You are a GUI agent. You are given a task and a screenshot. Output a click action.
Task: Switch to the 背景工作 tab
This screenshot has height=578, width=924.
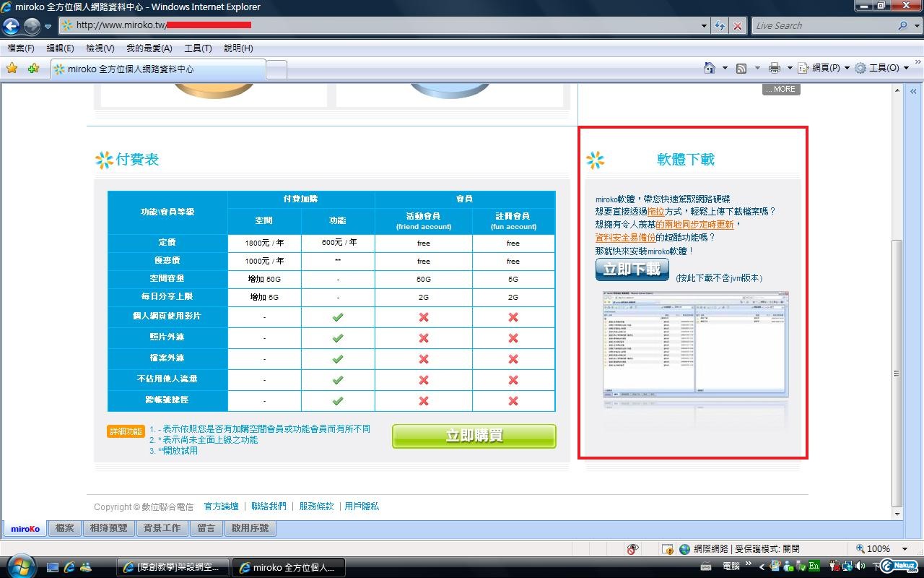(162, 529)
